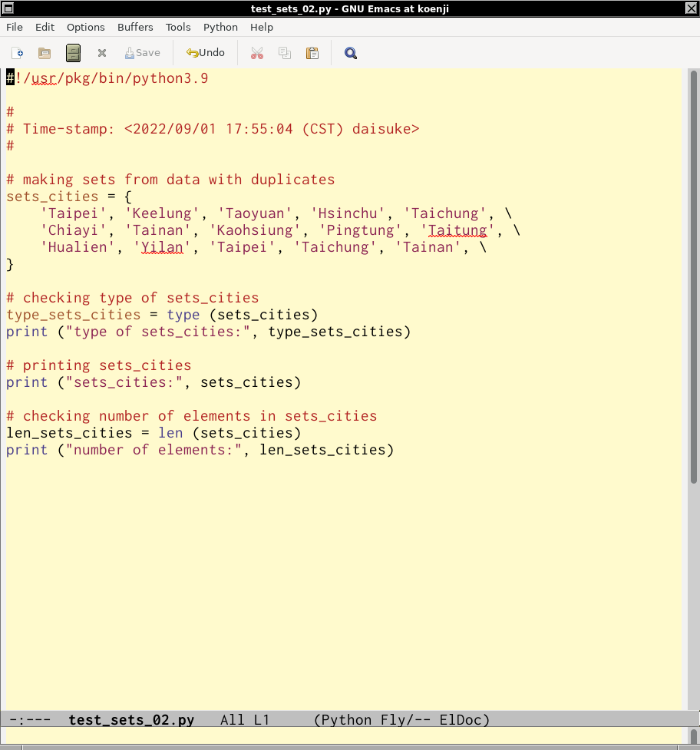Open the directory browser cabinet icon

pos(73,53)
